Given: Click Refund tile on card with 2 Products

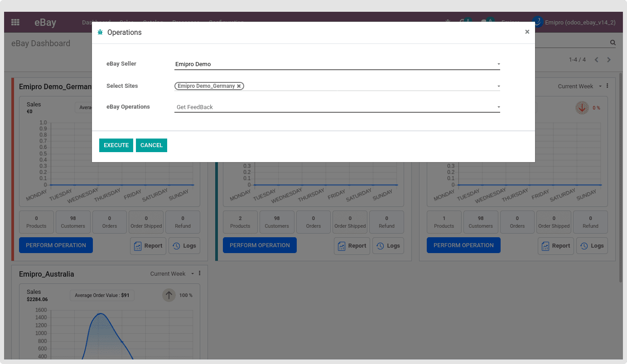Looking at the screenshot, I should tap(386, 222).
